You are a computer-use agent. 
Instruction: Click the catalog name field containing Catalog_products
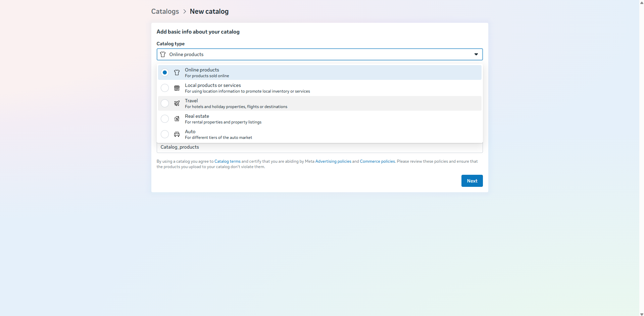pos(319,147)
